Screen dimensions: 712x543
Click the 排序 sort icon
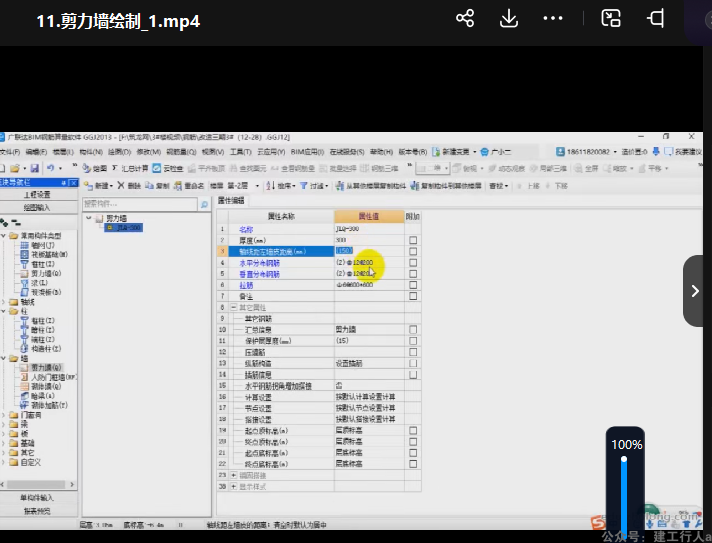[x=270, y=186]
